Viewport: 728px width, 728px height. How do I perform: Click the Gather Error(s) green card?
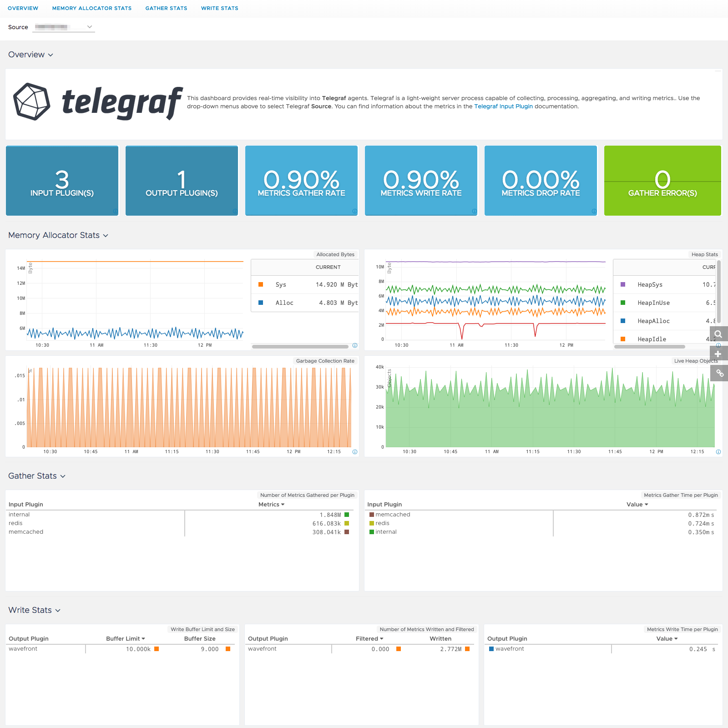point(662,181)
